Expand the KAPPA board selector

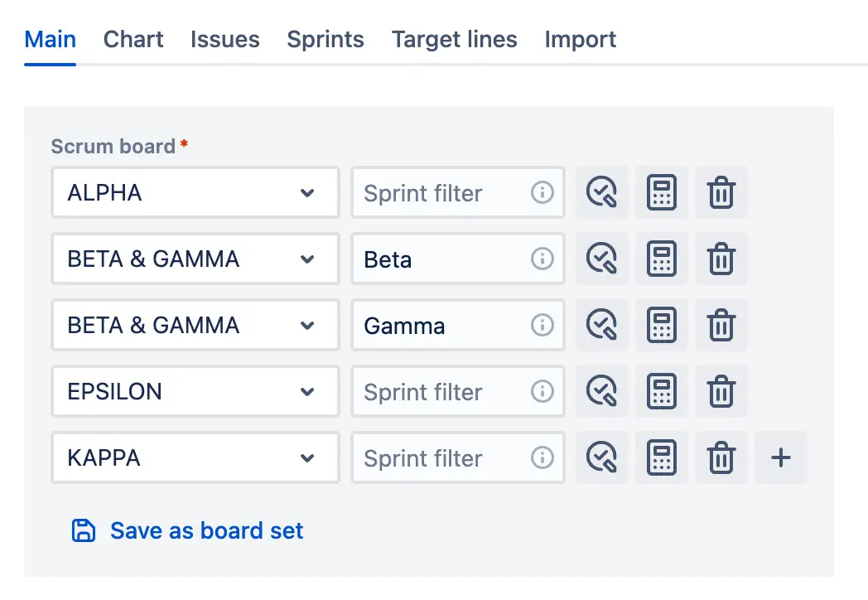(195, 458)
